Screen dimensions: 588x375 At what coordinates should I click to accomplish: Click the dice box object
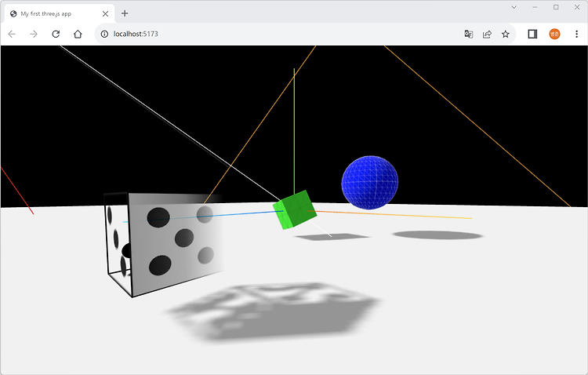click(x=163, y=244)
